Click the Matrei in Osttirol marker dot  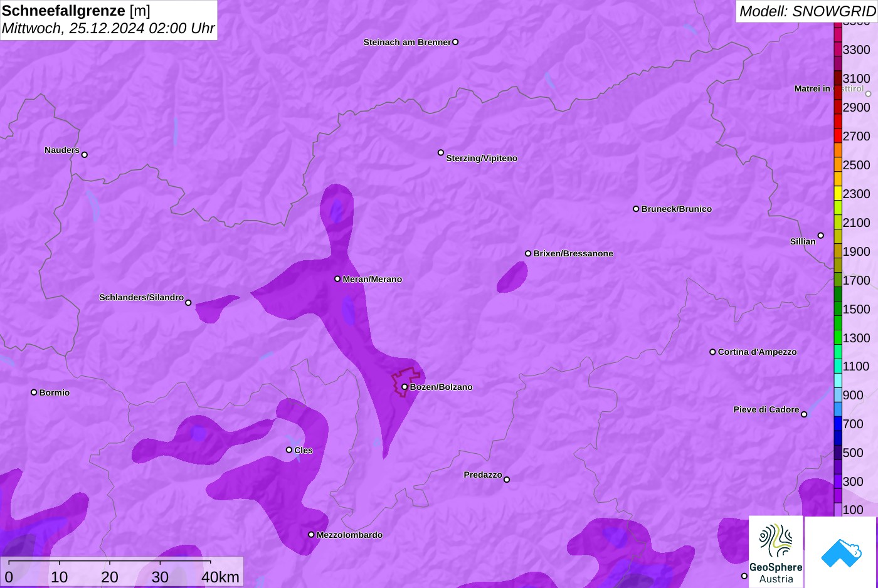868,94
